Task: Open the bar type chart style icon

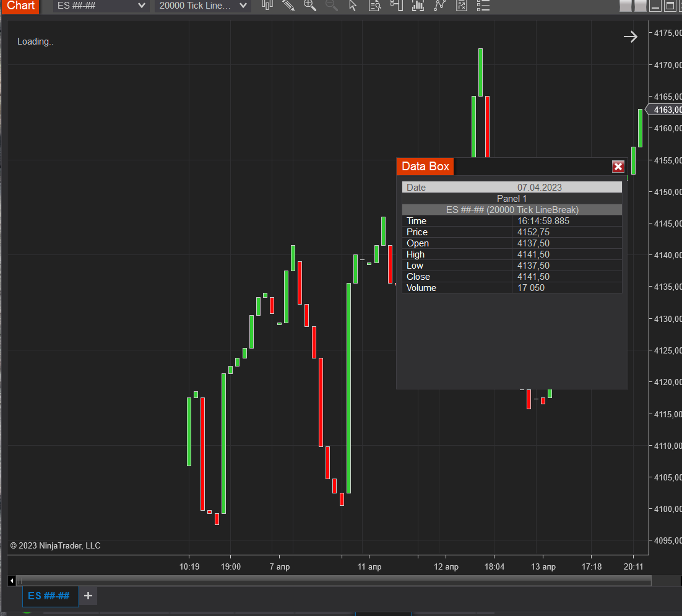Action: [x=267, y=5]
